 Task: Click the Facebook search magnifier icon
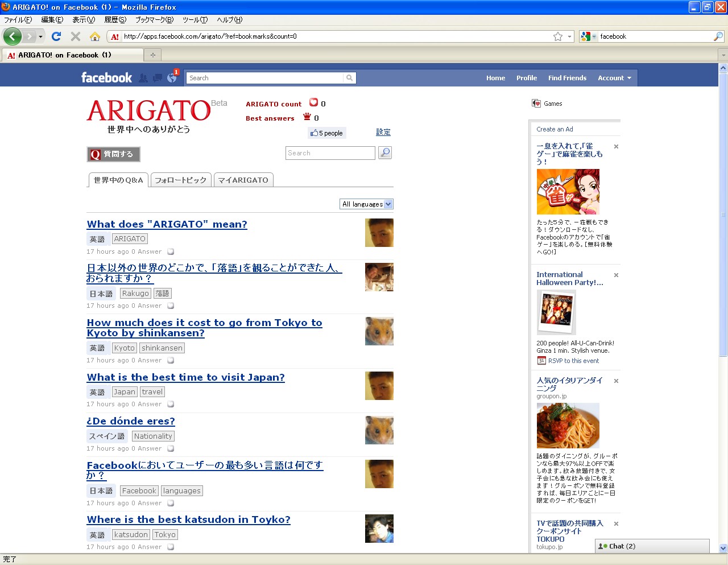pos(350,78)
